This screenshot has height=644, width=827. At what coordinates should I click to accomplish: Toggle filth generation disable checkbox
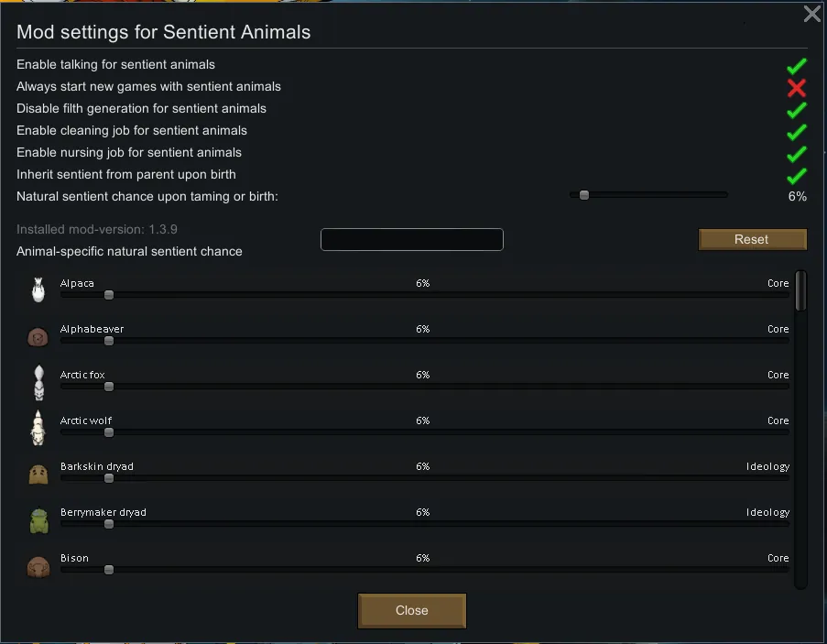coord(796,110)
